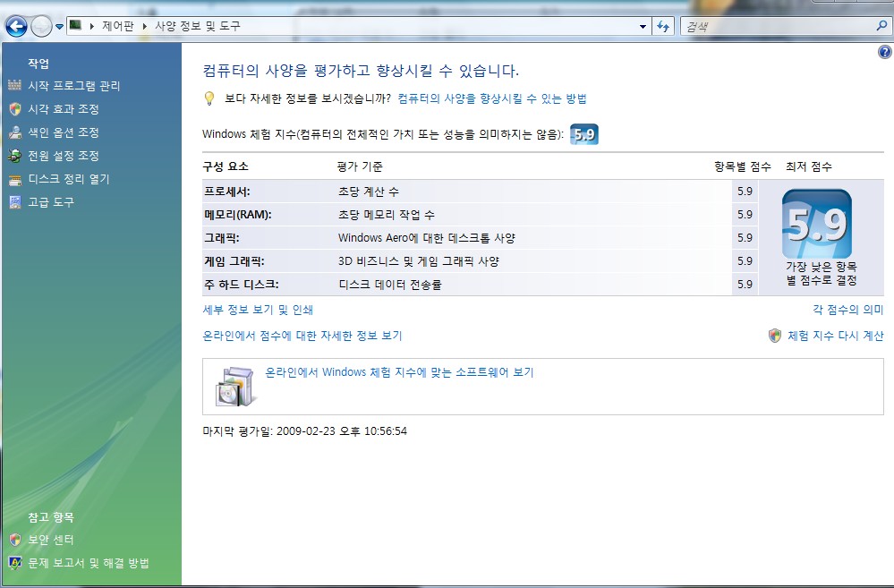Open 색인 옵션 조정 task
Screen dimensions: 894x588
64,132
